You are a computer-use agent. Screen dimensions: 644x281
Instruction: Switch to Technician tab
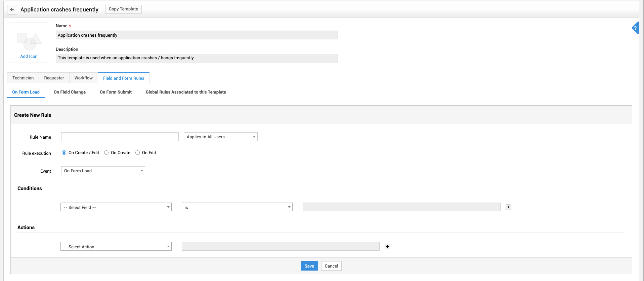(23, 78)
